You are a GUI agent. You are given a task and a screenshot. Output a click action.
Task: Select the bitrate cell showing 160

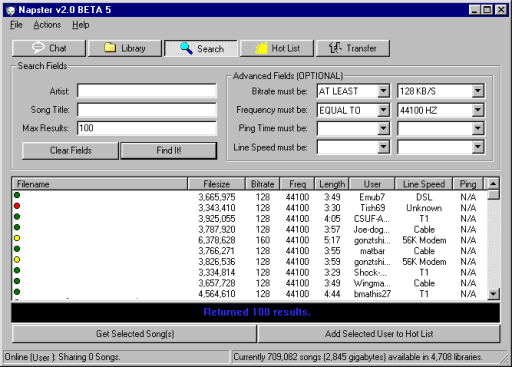[263, 240]
